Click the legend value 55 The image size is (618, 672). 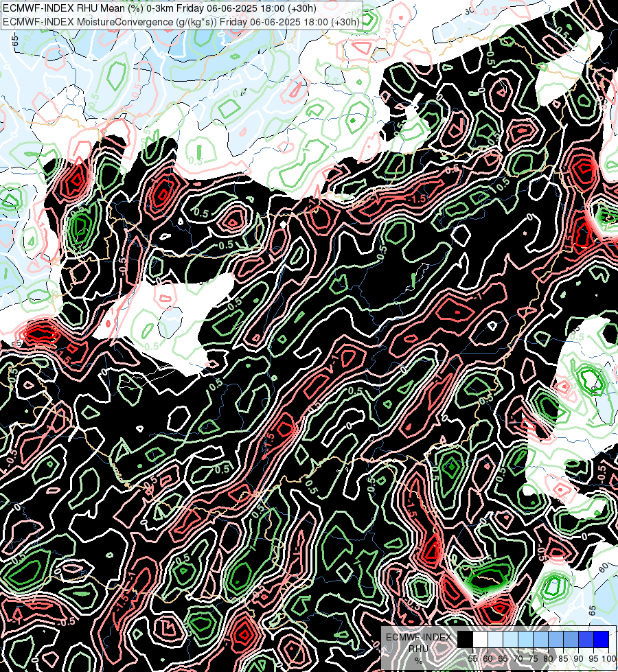472,659
